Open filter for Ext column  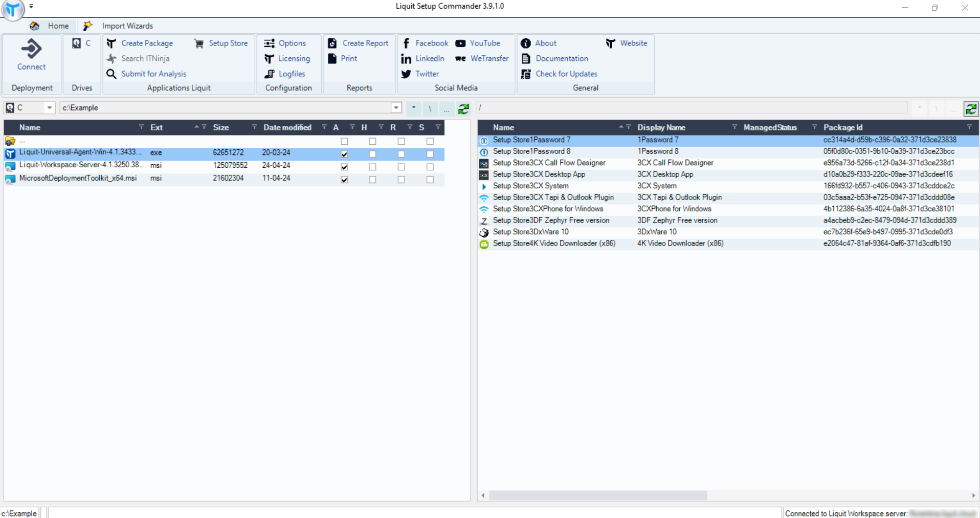[204, 127]
